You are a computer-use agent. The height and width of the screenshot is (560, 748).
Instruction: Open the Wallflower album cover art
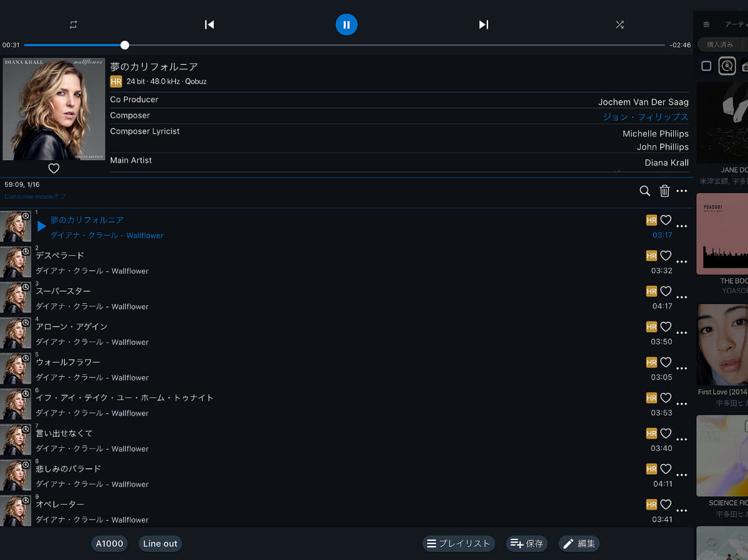point(54,109)
